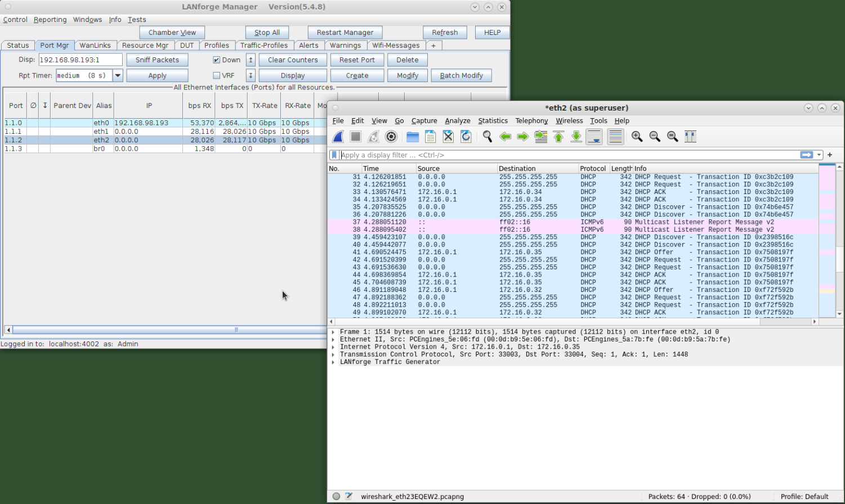Switch to the WanLinks tab

(95, 45)
